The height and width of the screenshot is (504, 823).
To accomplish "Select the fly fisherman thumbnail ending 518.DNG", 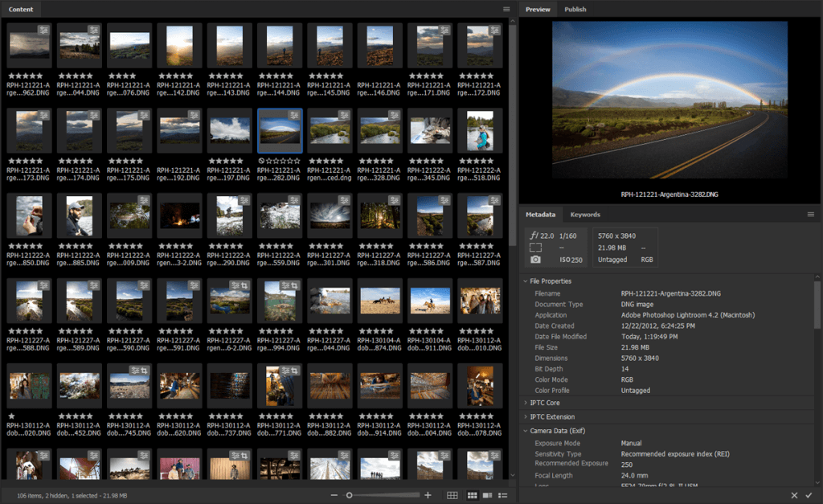I will [481, 131].
